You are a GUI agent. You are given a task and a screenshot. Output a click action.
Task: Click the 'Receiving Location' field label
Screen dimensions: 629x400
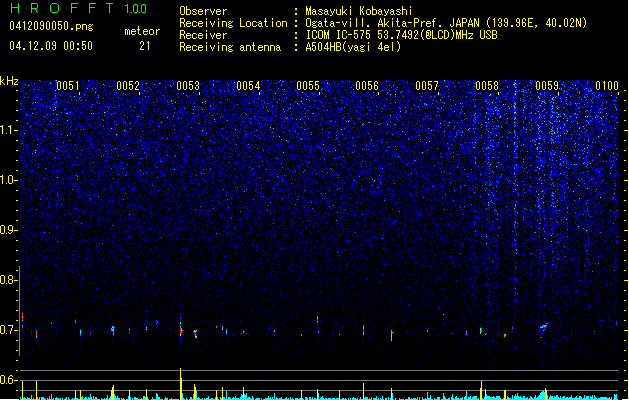tap(233, 23)
